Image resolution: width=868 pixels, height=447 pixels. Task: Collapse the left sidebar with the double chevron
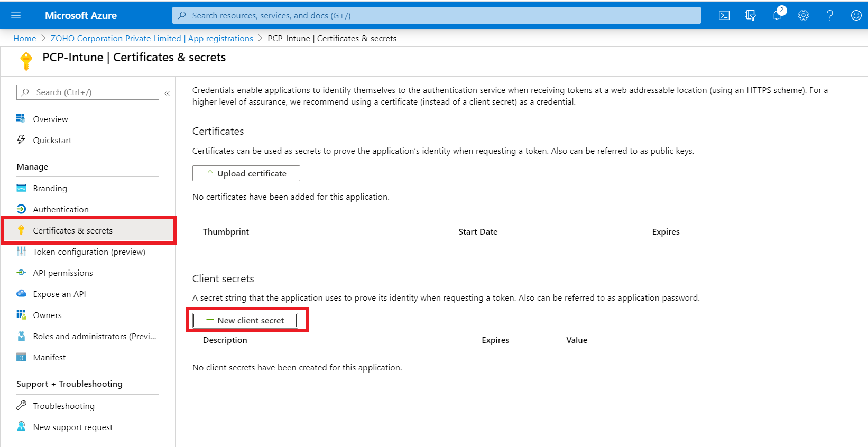point(167,93)
